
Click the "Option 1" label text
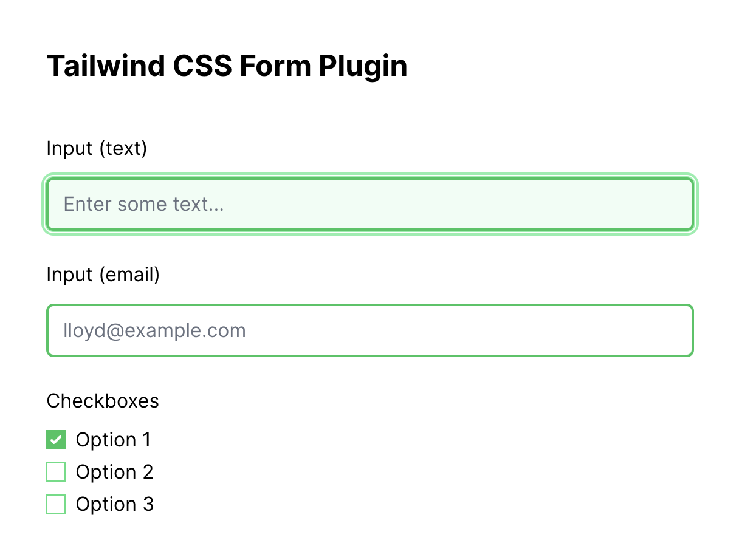(x=113, y=440)
